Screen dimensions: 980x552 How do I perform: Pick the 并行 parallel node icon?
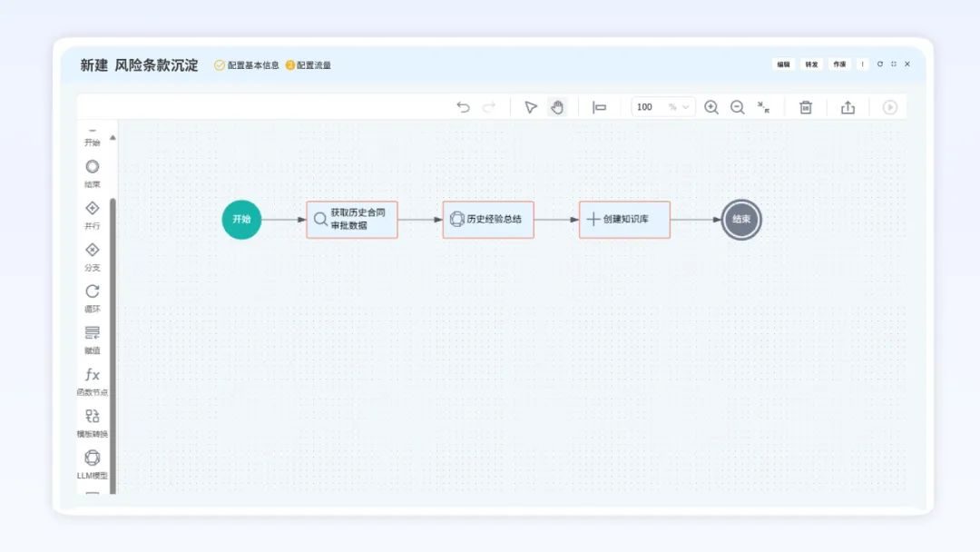(x=92, y=208)
